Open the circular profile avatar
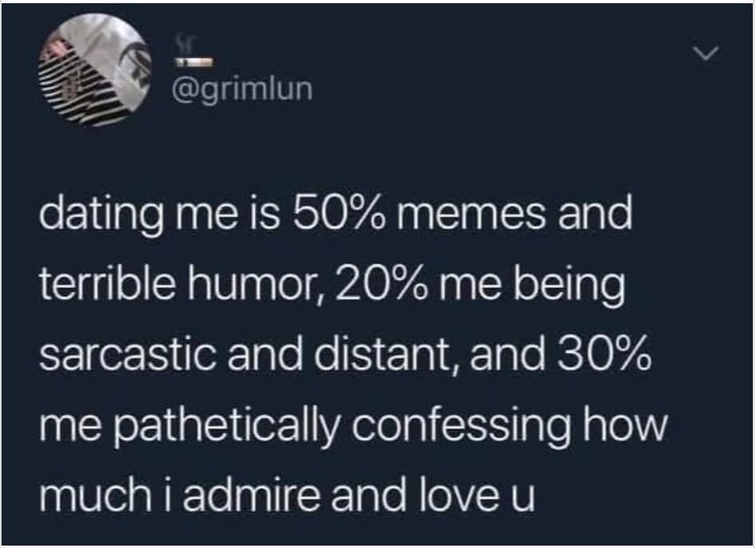The height and width of the screenshot is (548, 756). (95, 69)
